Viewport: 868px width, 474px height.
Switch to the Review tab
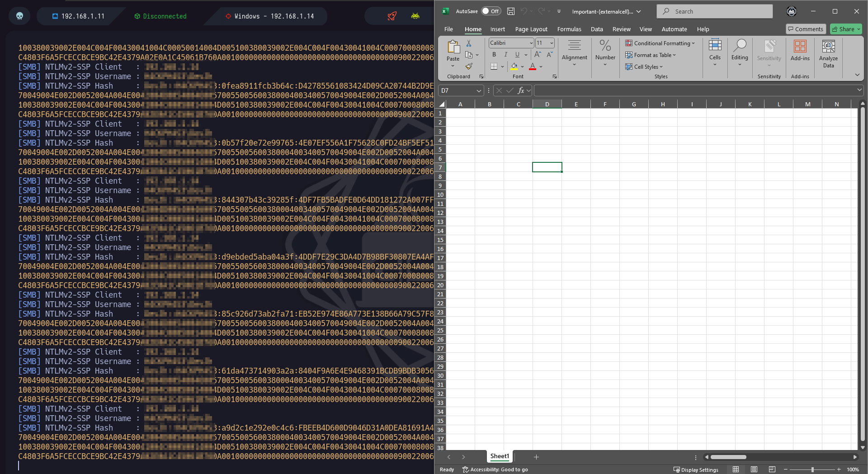(622, 29)
